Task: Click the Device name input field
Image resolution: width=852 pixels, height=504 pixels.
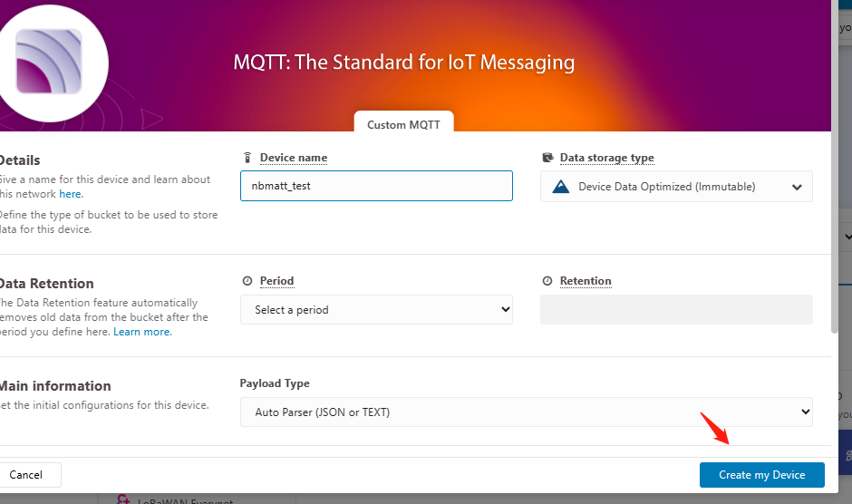Action: [376, 186]
